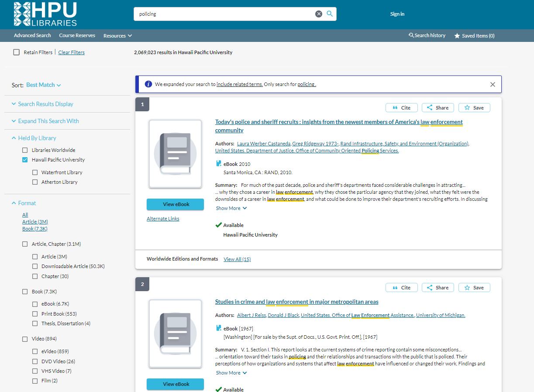The height and width of the screenshot is (392, 534).
Task: Save the Today's police and sheriff recruits result
Action: tap(474, 107)
